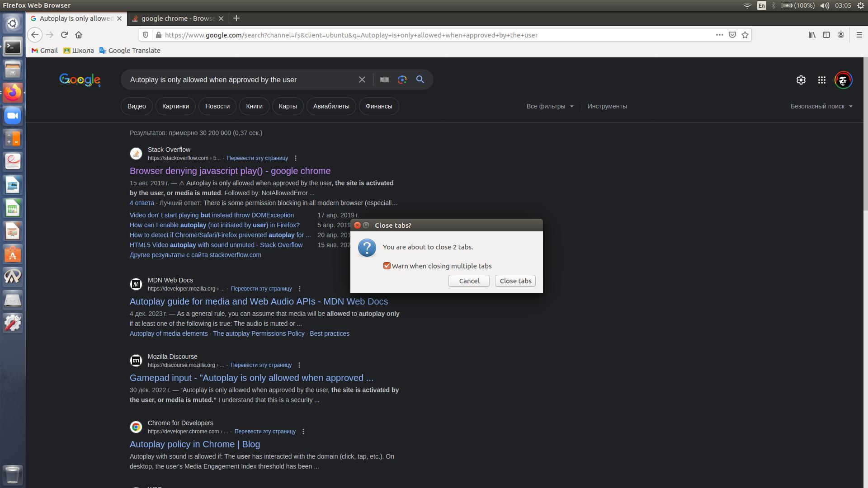The height and width of the screenshot is (488, 868).
Task: Switch to the google chrome browser tab
Action: [178, 19]
